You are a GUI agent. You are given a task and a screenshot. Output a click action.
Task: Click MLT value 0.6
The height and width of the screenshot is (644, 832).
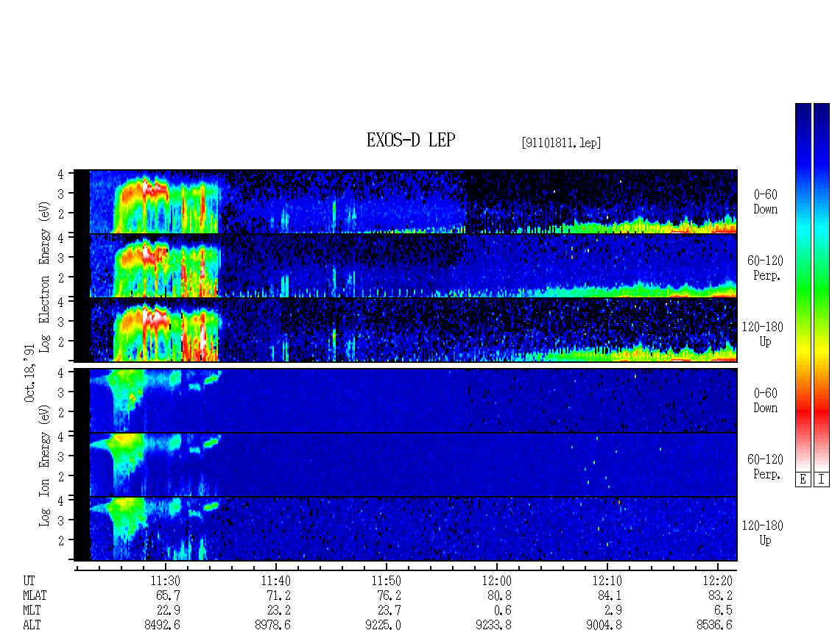pyautogui.click(x=502, y=611)
